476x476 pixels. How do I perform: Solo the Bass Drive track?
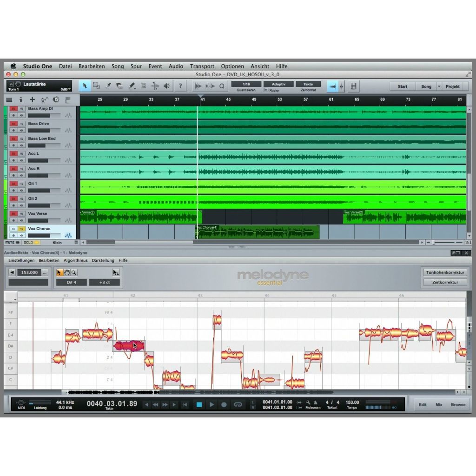point(21,124)
